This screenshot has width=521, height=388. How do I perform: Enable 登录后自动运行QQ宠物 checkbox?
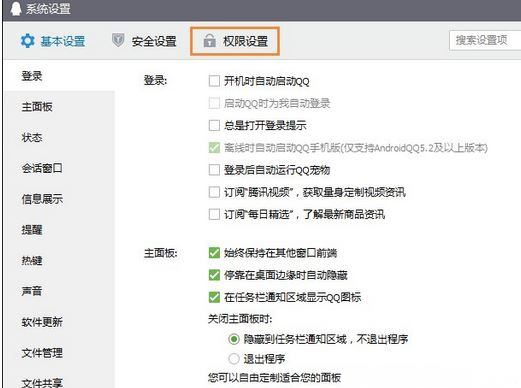coord(214,170)
